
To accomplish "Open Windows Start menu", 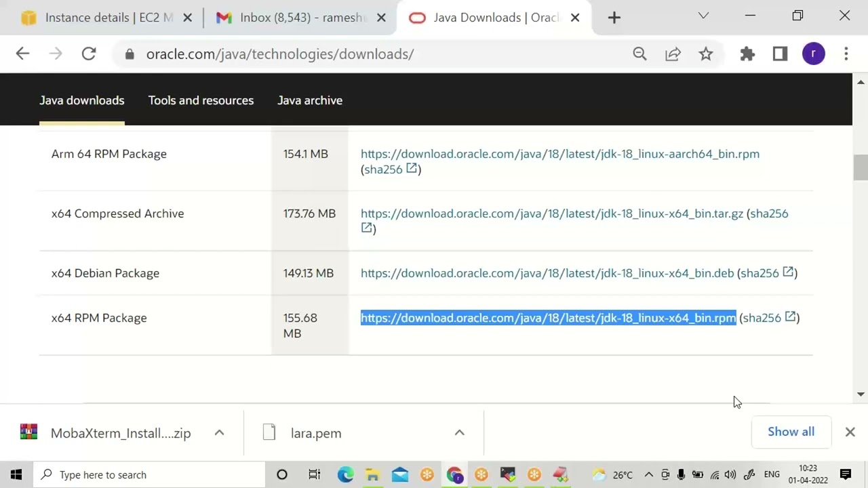I will (x=16, y=474).
